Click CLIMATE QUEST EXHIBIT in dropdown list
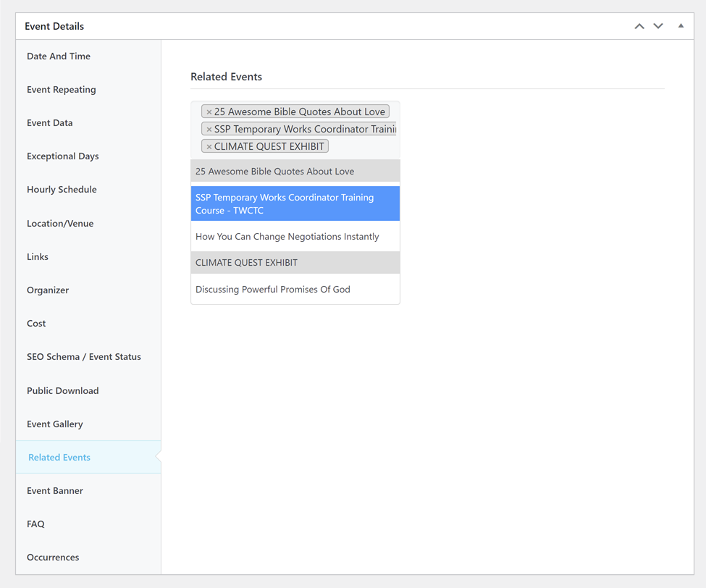The width and height of the screenshot is (706, 588). pyautogui.click(x=246, y=263)
